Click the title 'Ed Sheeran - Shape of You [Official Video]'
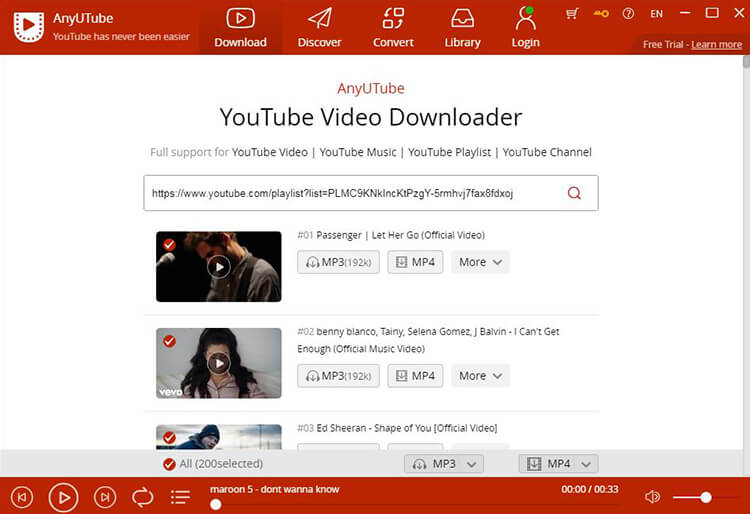The height and width of the screenshot is (514, 750). click(407, 428)
